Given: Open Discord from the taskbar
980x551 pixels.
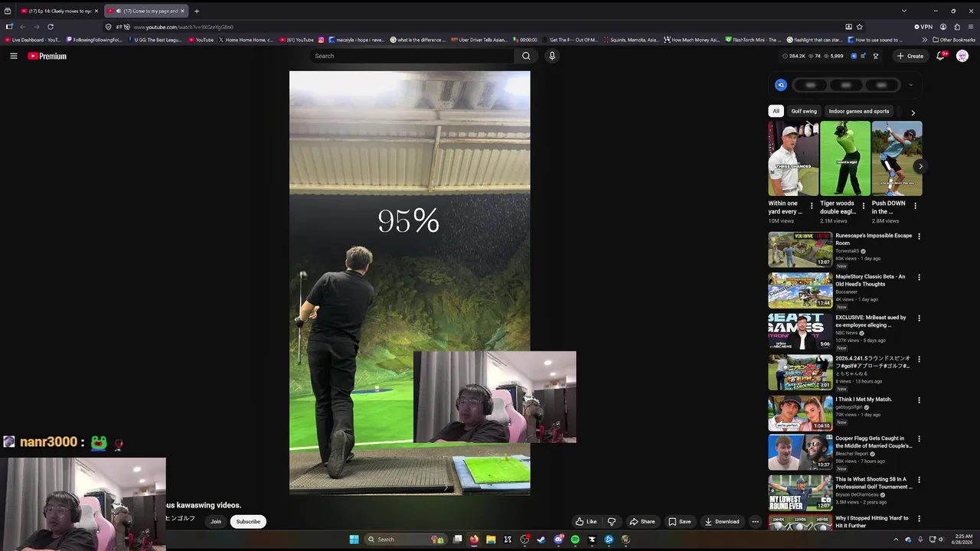Looking at the screenshot, I should tap(558, 540).
